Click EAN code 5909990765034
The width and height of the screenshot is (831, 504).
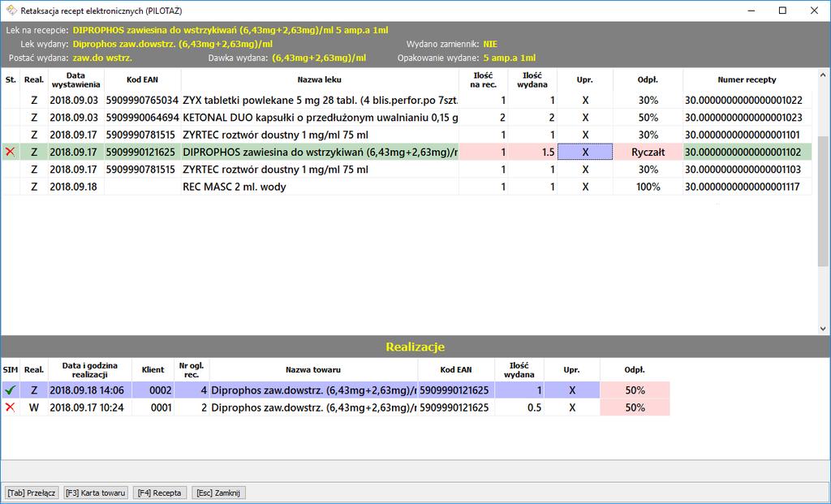click(142, 100)
